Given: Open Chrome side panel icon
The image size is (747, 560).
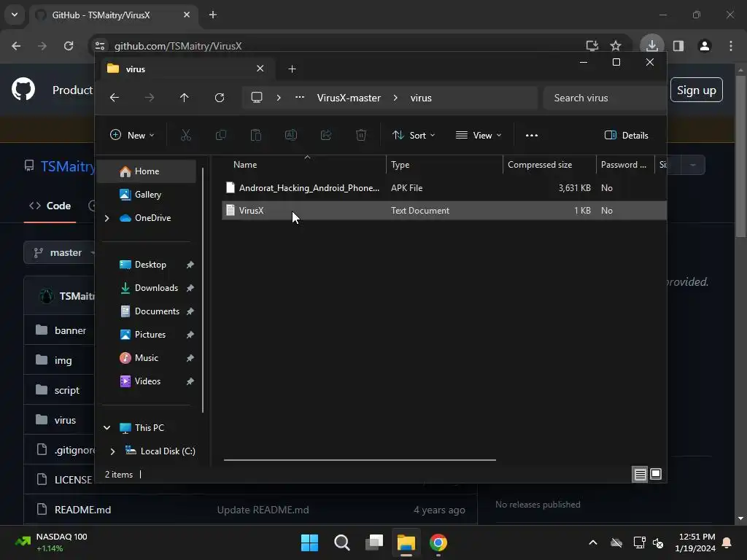Looking at the screenshot, I should pos(678,46).
